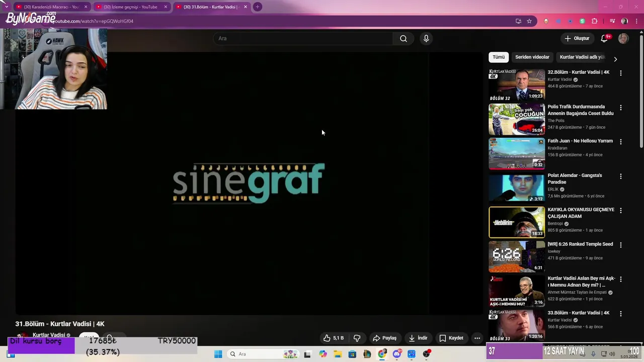Open 32.Bölüm Kurtlar Vadisi thumbnail
The width and height of the screenshot is (644, 362).
point(517,84)
